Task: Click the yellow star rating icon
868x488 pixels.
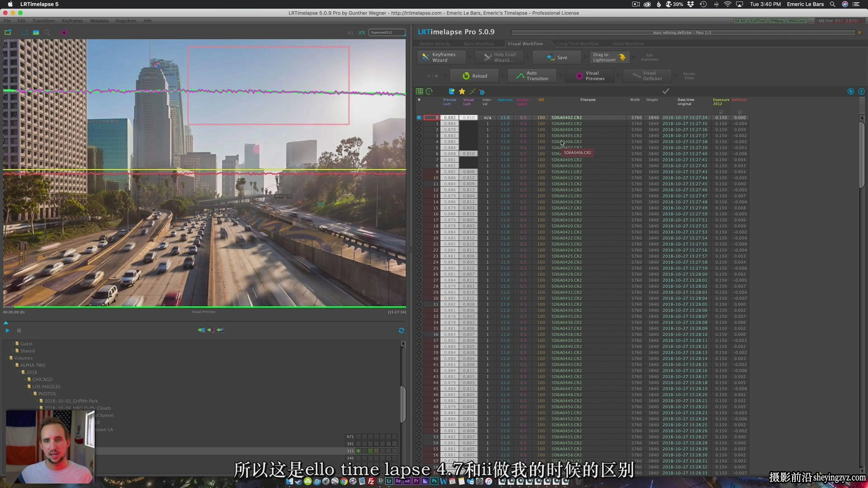Action: pos(462,91)
